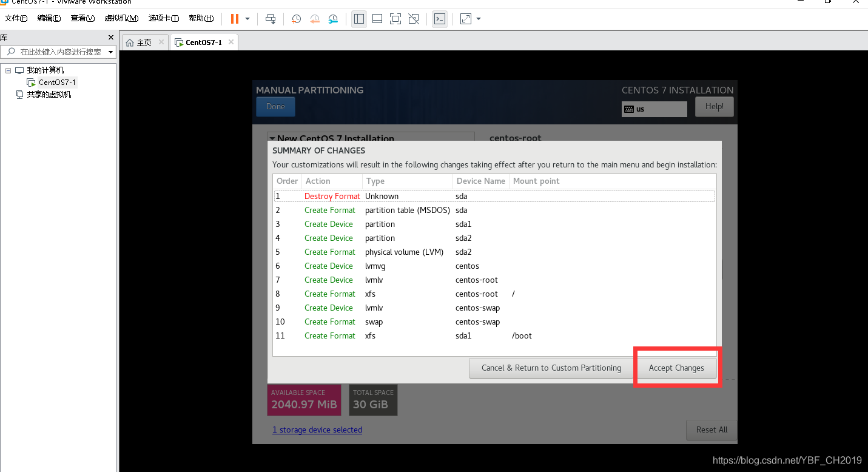Image resolution: width=868 pixels, height=472 pixels.
Task: Click the Mount point column header
Action: [613, 181]
